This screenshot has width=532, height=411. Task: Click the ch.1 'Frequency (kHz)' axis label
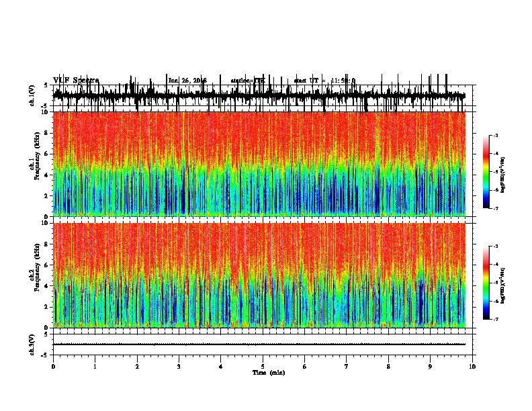37,156
